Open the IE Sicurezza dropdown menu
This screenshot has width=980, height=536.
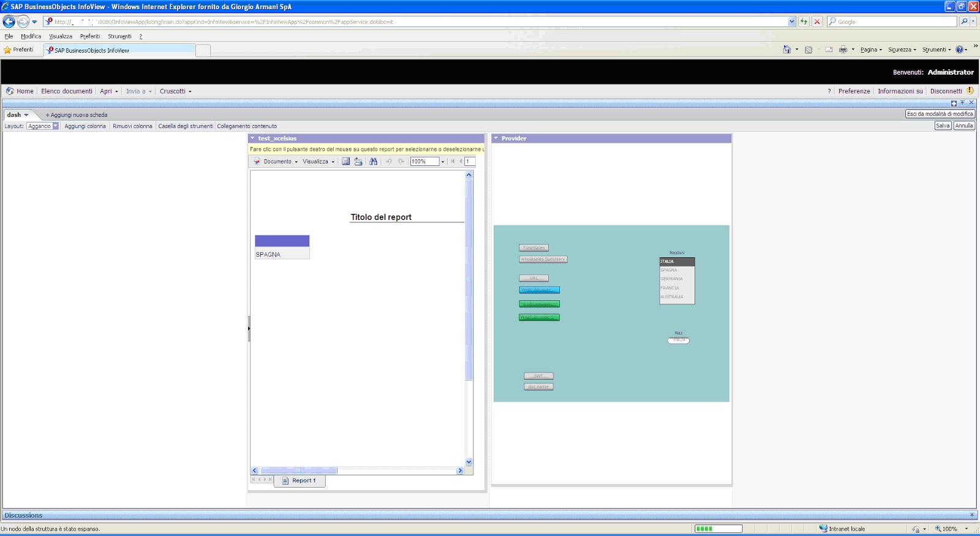click(x=902, y=50)
